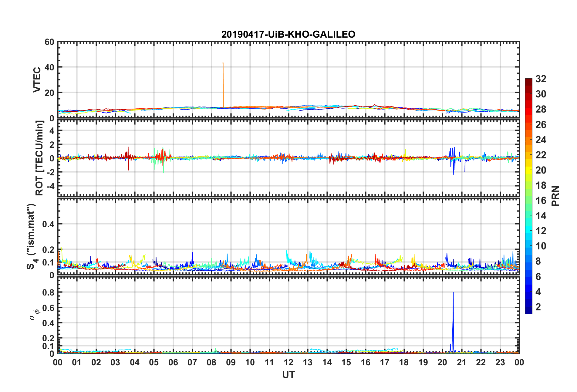Click the sigma phi axis label
577x392 pixels.
pyautogui.click(x=34, y=315)
